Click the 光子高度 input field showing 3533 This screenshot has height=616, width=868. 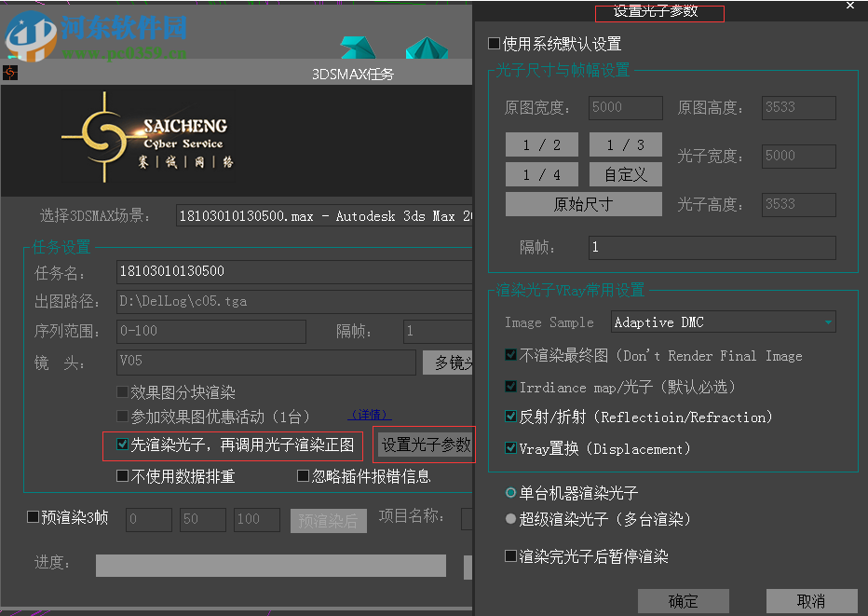(x=798, y=204)
